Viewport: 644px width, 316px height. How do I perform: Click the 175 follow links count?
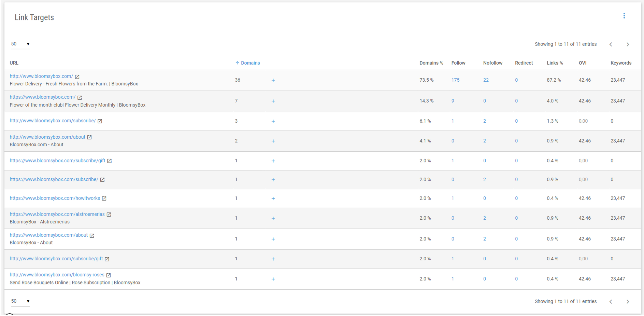[x=455, y=80]
